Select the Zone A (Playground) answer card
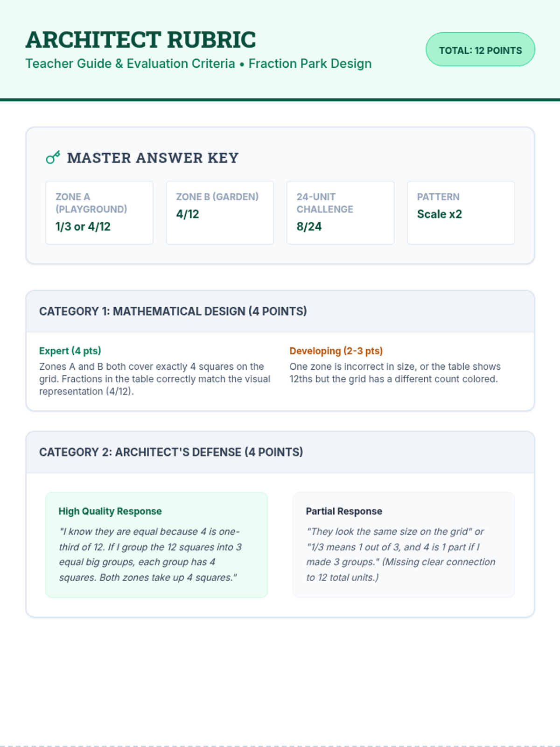 [x=99, y=212]
